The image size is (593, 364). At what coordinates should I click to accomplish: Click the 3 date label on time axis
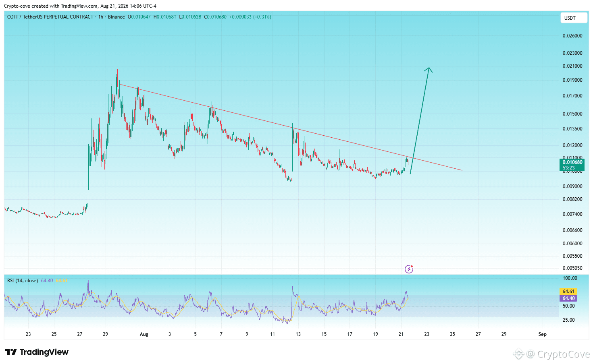click(x=170, y=334)
